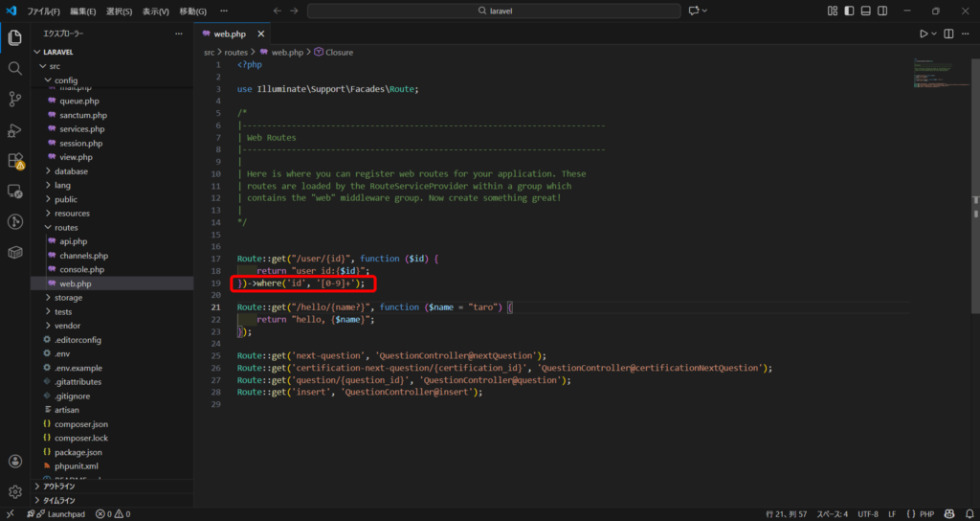
Task: Open the ファイル(F) menu
Action: pos(43,11)
